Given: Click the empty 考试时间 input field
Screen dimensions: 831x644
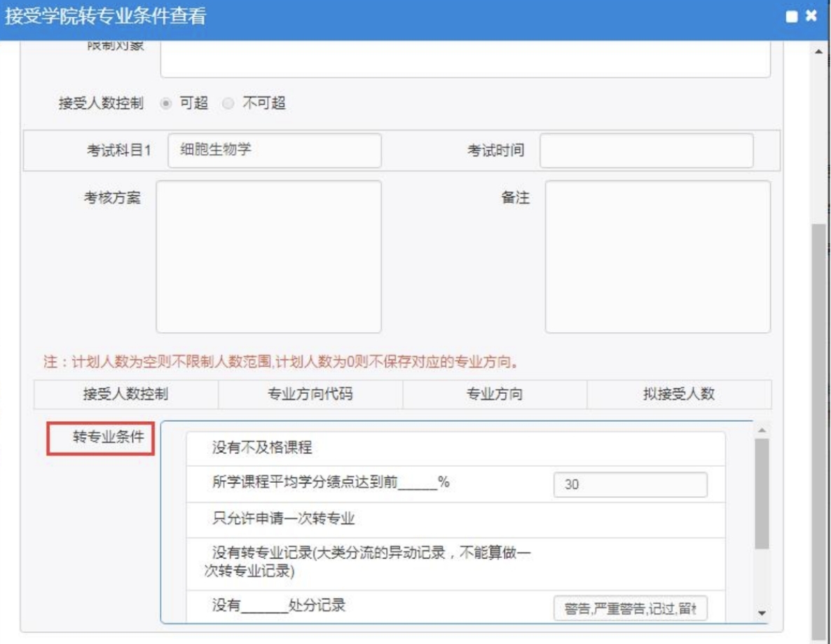Looking at the screenshot, I should [x=646, y=151].
